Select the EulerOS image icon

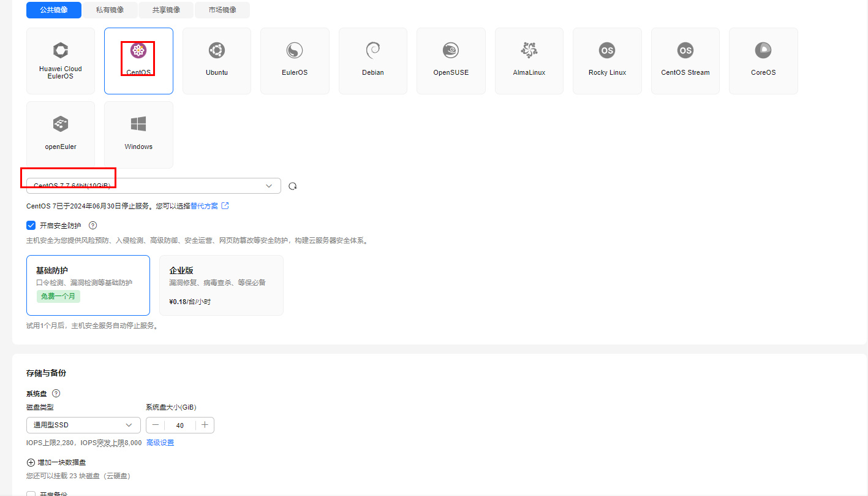tap(295, 50)
